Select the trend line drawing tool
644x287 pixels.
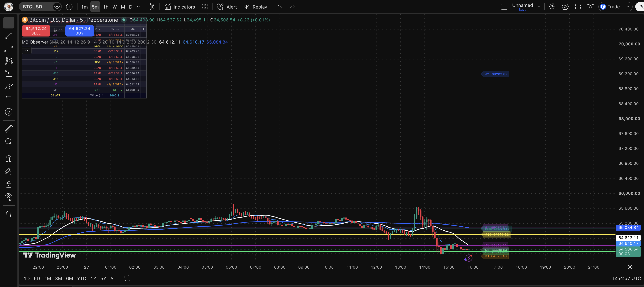[x=9, y=36]
